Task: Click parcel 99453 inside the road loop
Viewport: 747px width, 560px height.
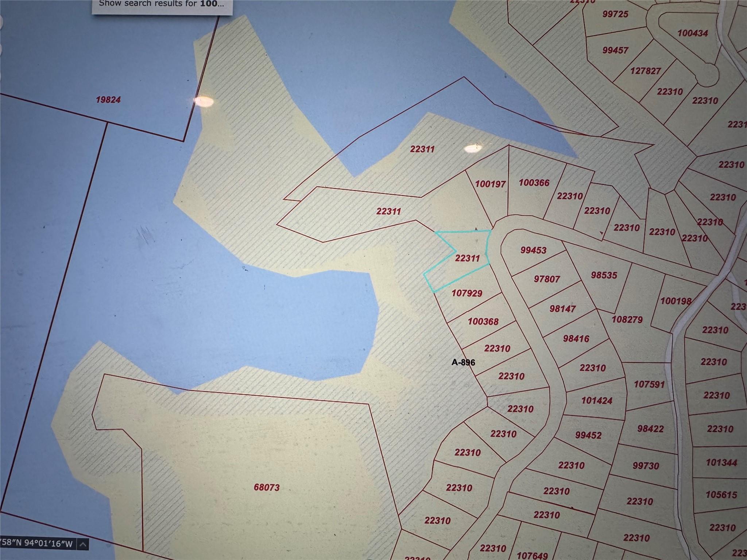Action: 533,250
